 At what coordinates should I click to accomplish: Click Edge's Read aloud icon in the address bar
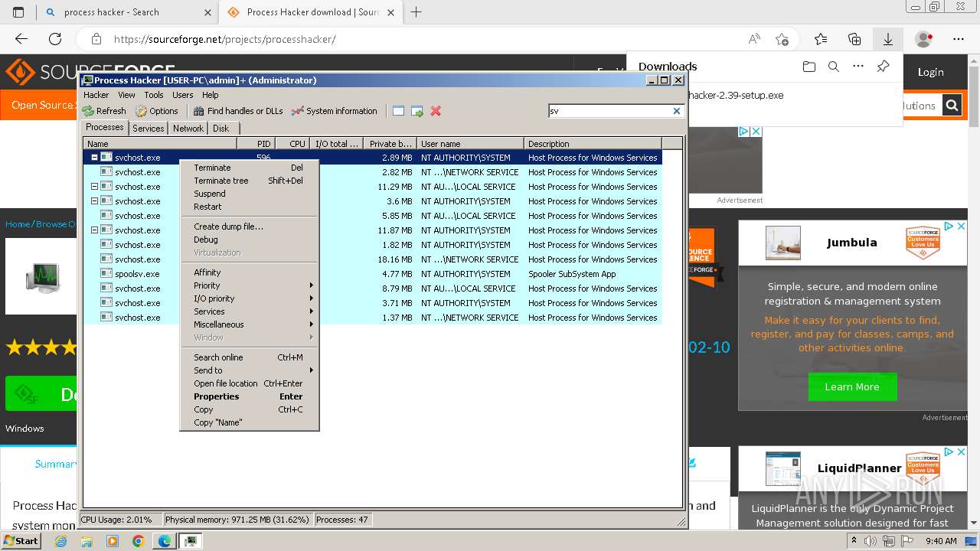(754, 39)
